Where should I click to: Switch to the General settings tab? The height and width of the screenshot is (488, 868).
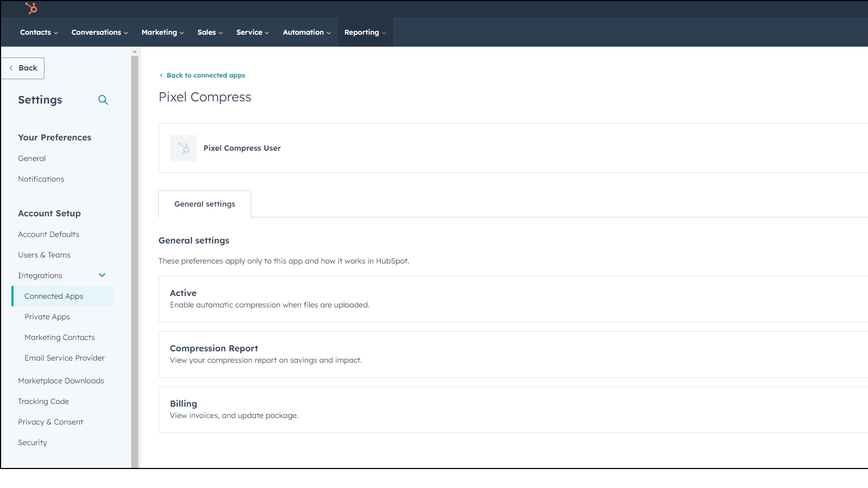click(x=205, y=204)
